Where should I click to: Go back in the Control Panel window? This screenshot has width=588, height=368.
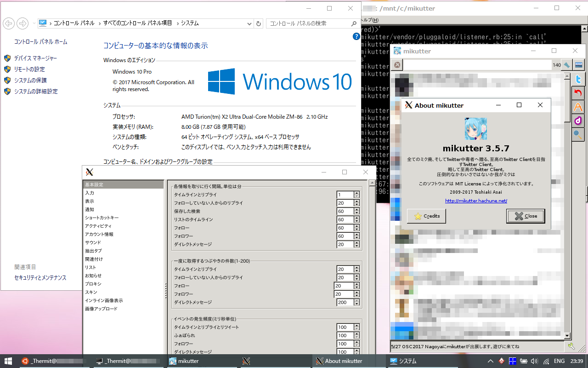(8, 23)
